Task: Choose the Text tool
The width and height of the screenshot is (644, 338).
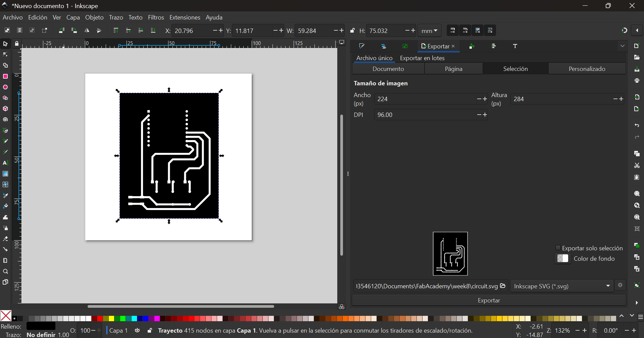Action: (x=5, y=163)
